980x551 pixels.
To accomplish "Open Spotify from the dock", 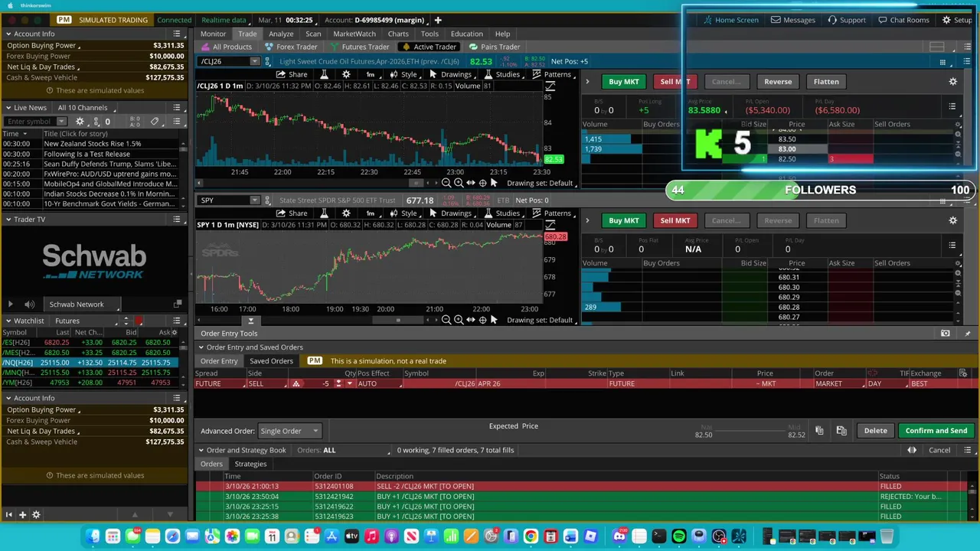I will coord(679,536).
